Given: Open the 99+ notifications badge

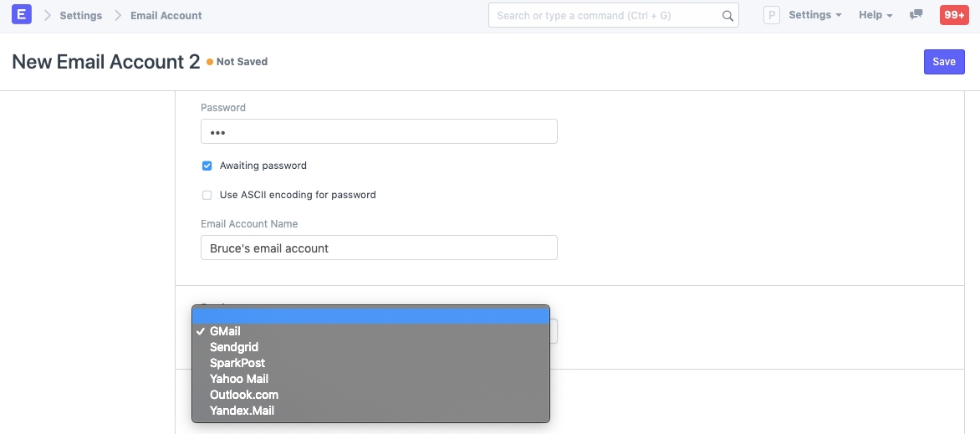Looking at the screenshot, I should [x=954, y=15].
